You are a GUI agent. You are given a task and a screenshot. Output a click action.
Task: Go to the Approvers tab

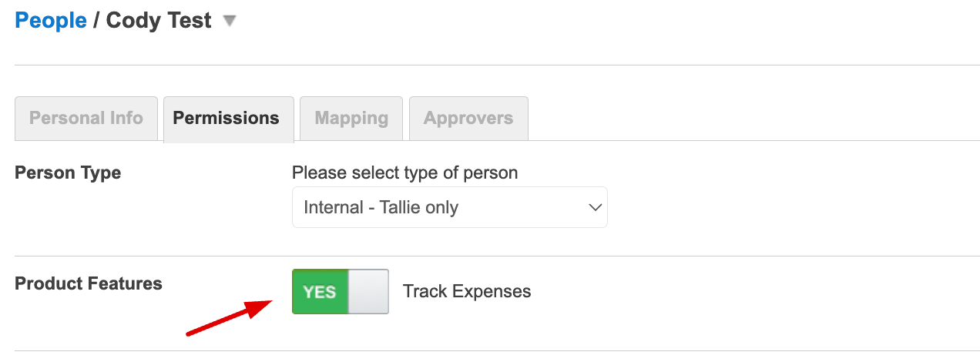click(468, 118)
